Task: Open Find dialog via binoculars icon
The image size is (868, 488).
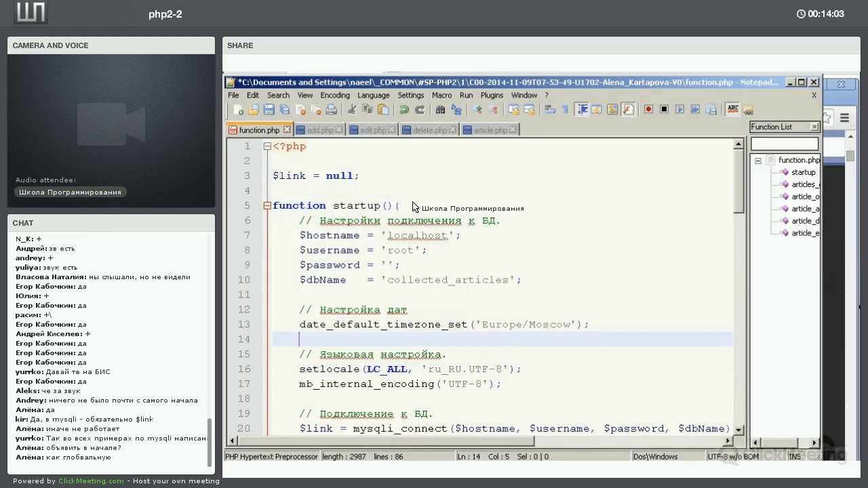Action: pos(440,110)
